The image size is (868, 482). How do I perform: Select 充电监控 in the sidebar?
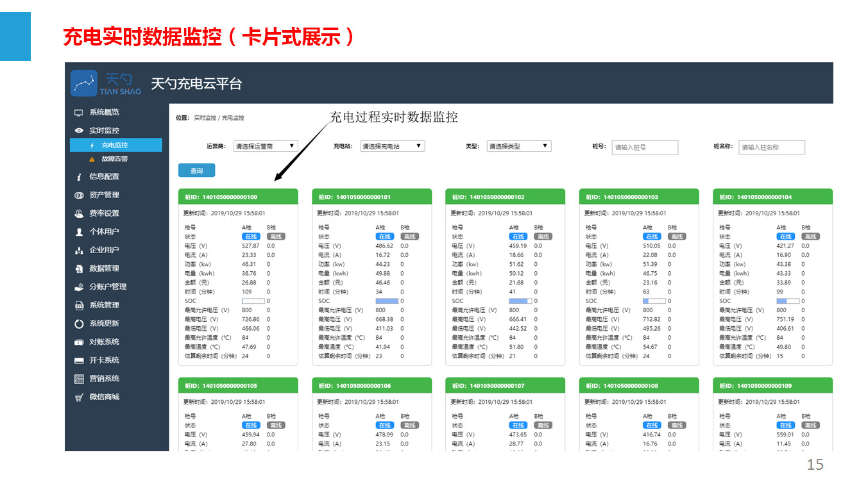click(x=114, y=145)
